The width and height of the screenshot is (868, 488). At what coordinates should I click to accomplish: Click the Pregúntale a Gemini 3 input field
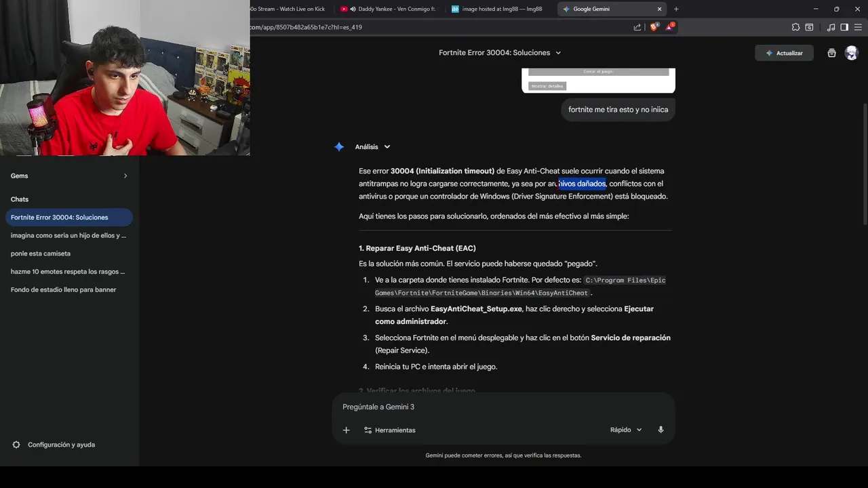[x=503, y=407]
